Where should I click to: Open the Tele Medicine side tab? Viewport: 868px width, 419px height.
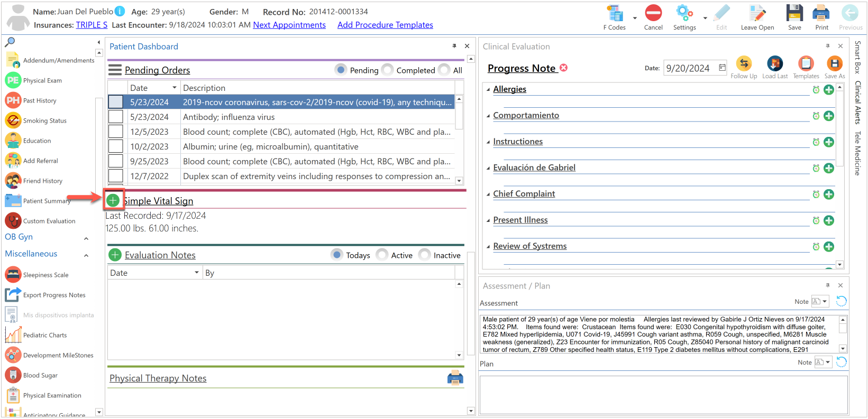pyautogui.click(x=857, y=153)
